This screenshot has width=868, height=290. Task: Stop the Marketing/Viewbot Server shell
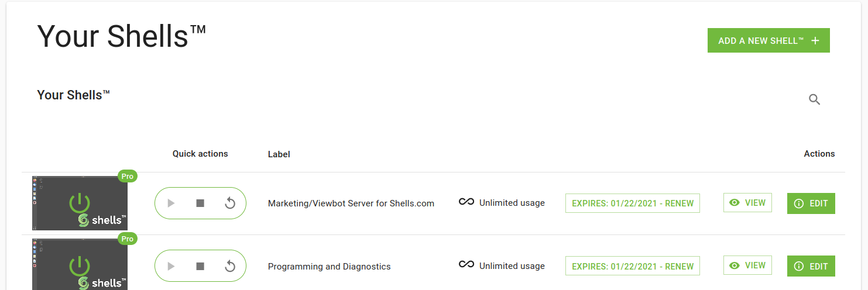pos(200,203)
